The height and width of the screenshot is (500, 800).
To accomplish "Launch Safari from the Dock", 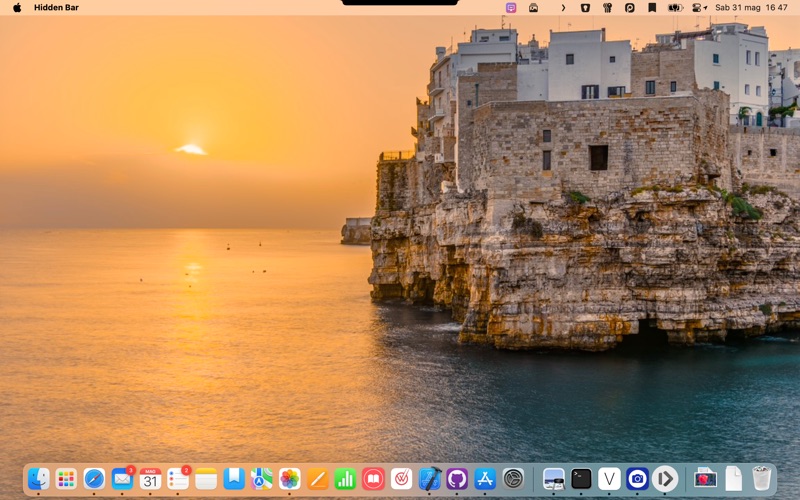I will pyautogui.click(x=94, y=479).
